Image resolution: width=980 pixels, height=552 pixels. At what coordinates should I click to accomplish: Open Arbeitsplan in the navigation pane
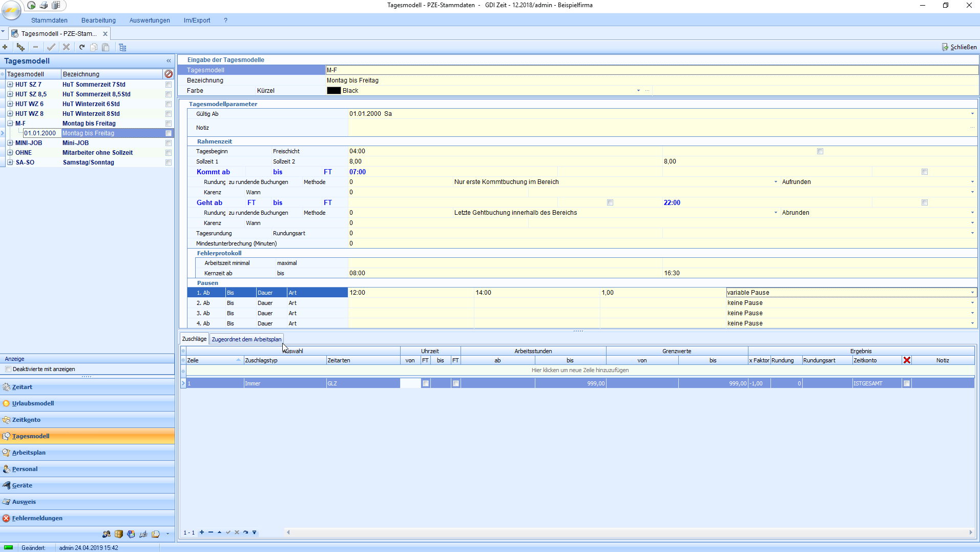[29, 453]
